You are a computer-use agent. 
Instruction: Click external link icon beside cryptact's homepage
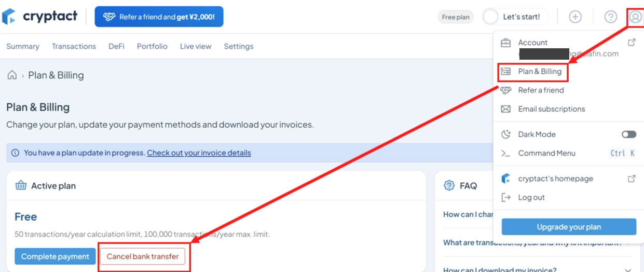(x=632, y=179)
